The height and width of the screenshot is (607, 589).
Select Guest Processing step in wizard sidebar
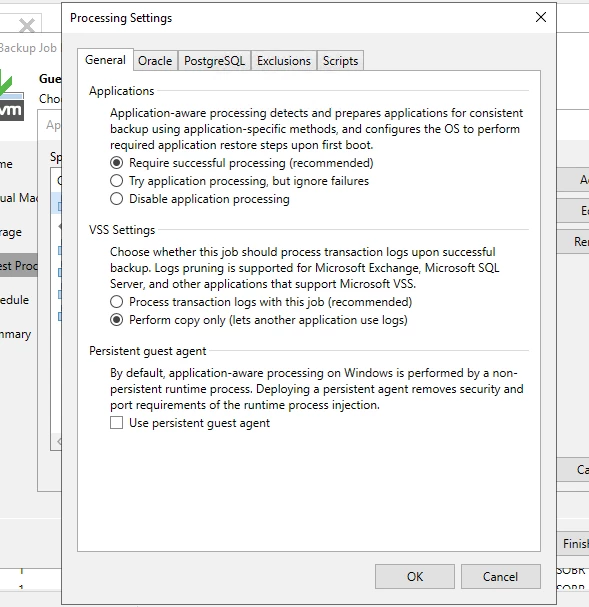(19, 266)
